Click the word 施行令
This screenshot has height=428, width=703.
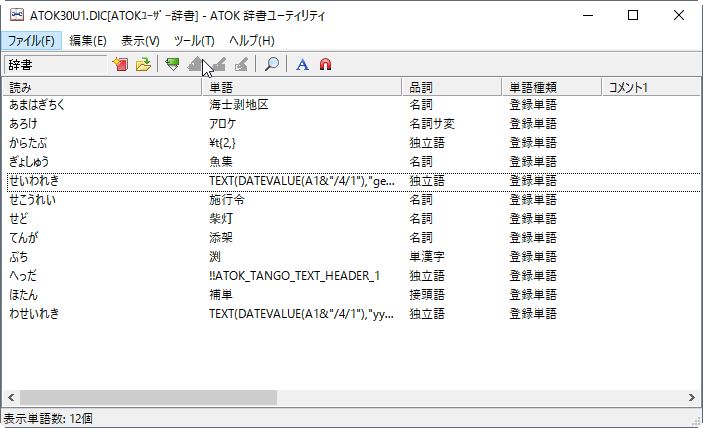(227, 200)
